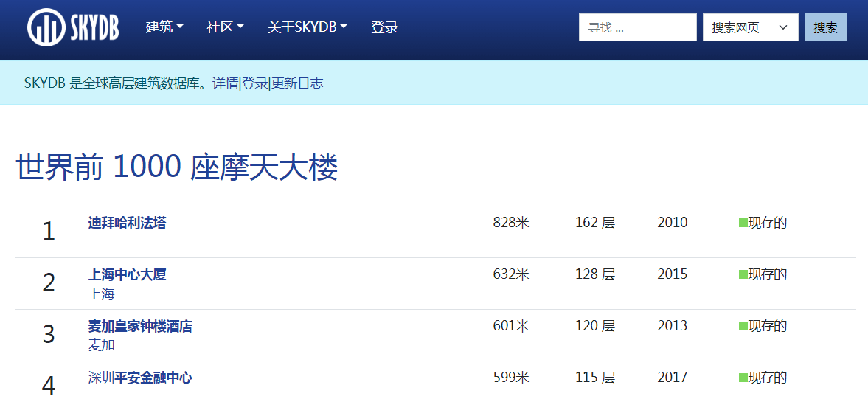Open the 更新日志 link
Image resolution: width=868 pixels, height=416 pixels.
(297, 83)
